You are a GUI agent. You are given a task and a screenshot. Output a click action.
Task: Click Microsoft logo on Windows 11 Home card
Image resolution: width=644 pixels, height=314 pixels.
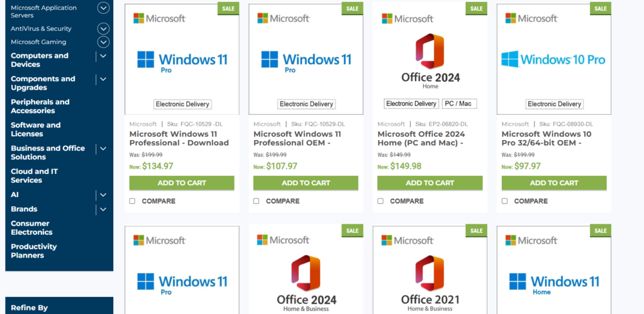[532, 241]
